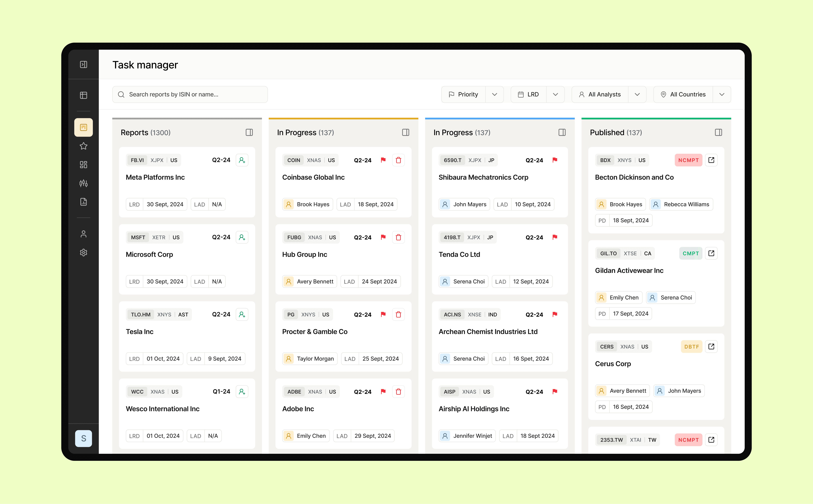This screenshot has height=504, width=813.
Task: Open settings gear icon in sidebar
Action: (x=83, y=253)
